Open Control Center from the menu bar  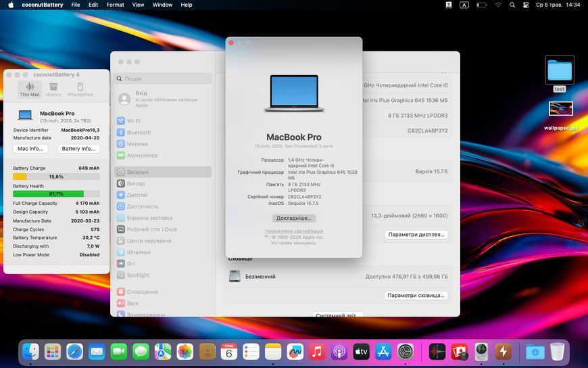pyautogui.click(x=526, y=5)
